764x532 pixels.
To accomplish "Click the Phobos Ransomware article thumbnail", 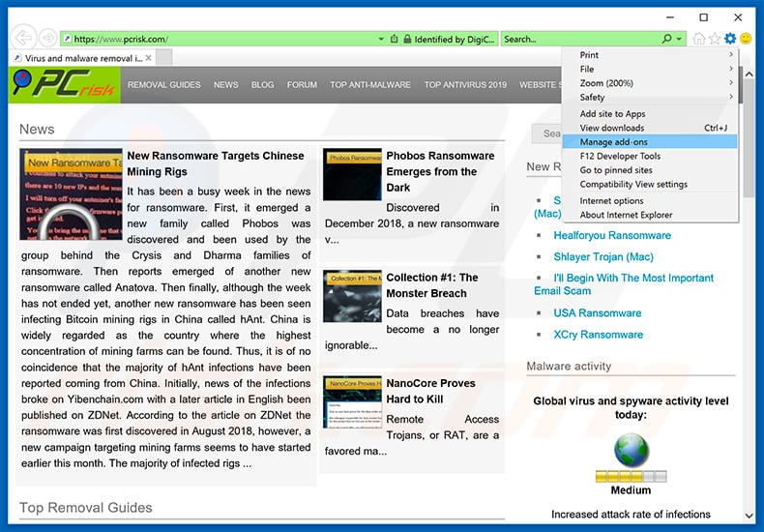I will click(352, 174).
